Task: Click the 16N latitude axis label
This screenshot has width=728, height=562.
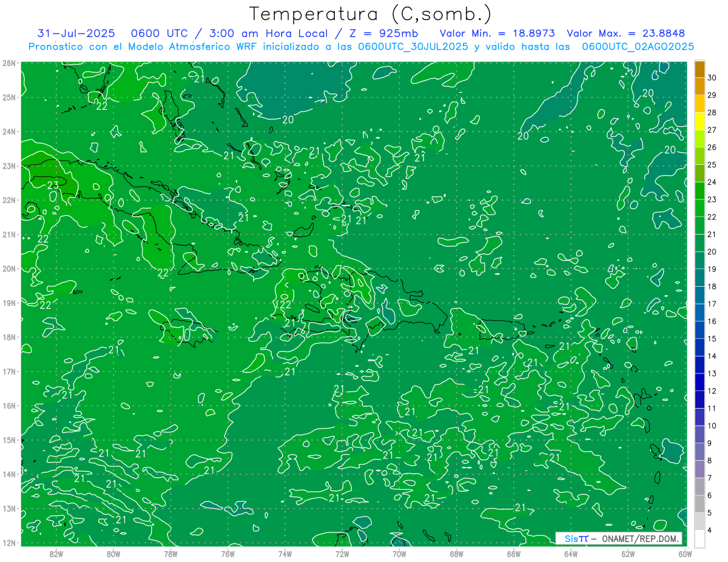Action: (x=9, y=406)
